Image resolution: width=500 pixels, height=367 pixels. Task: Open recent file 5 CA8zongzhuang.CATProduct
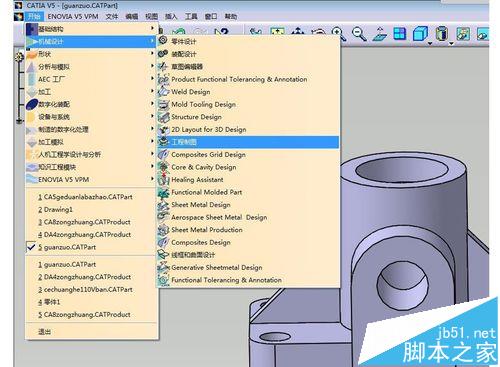pyautogui.click(x=91, y=314)
